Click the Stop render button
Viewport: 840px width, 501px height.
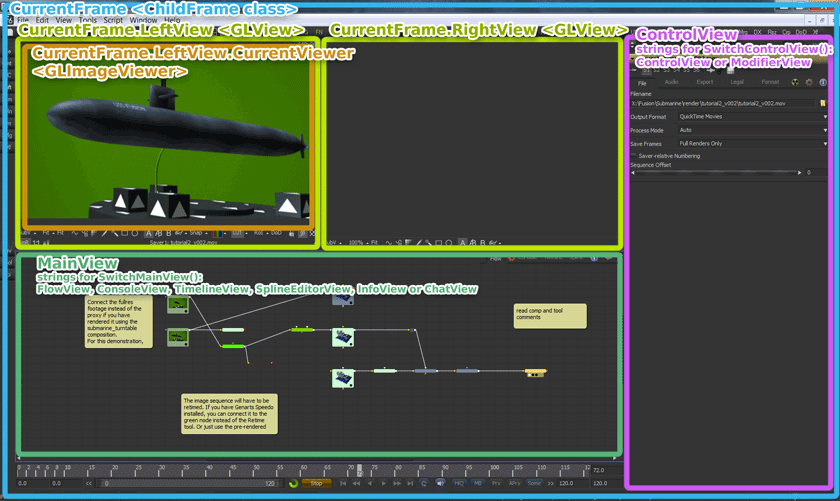tap(316, 483)
